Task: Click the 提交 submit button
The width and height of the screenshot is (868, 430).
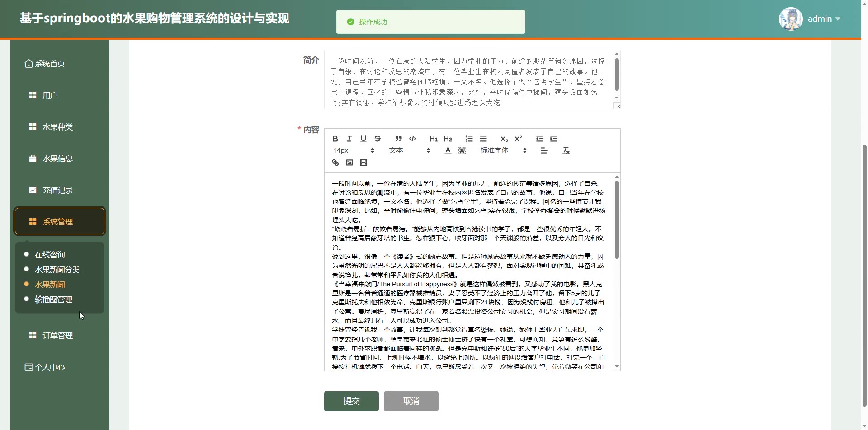Action: 351,401
